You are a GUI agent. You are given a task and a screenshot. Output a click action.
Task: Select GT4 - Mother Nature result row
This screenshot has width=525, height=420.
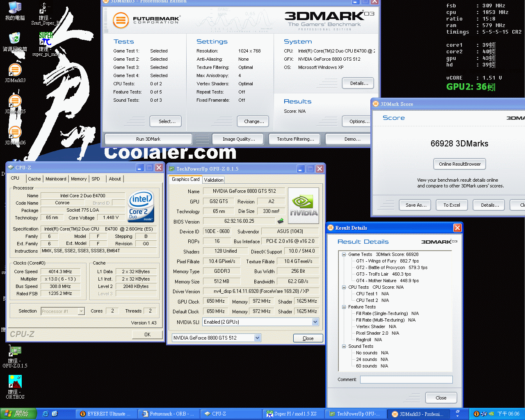click(x=387, y=281)
